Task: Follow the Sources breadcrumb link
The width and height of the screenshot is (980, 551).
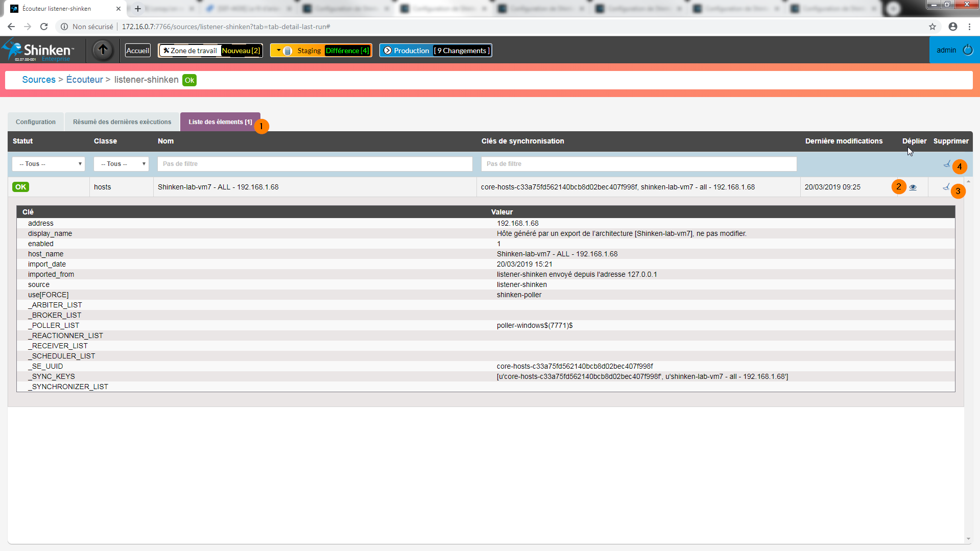Action: point(39,80)
